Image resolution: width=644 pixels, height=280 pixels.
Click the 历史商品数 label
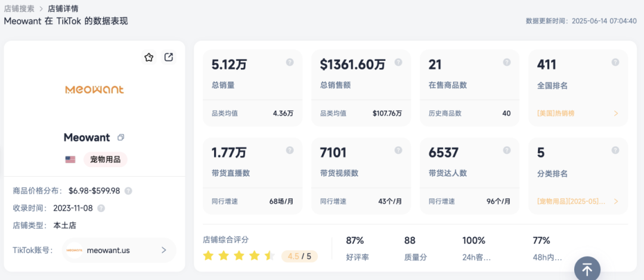tap(445, 113)
